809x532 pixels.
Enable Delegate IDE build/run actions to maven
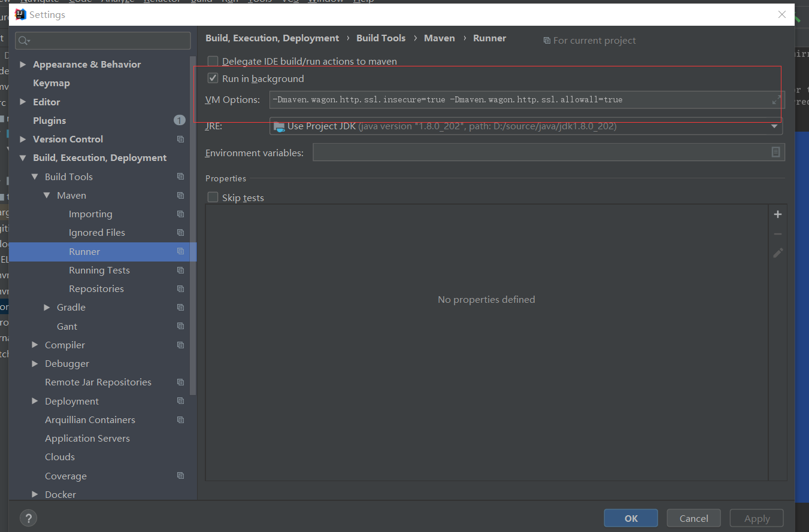pos(213,61)
